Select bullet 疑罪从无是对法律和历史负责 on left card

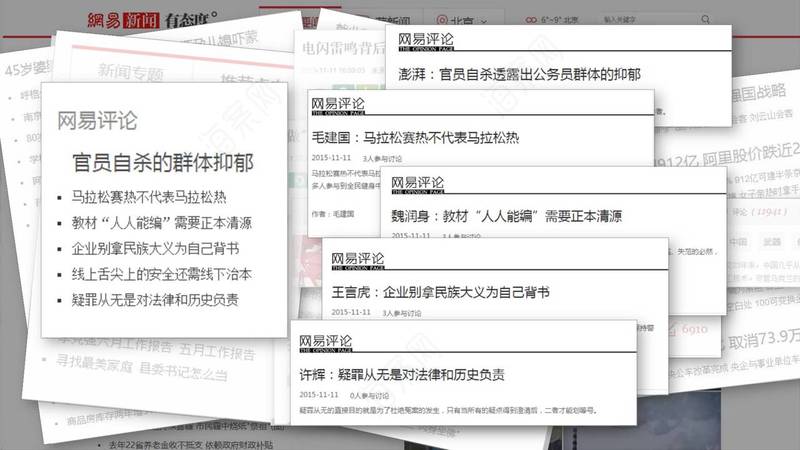[155, 299]
